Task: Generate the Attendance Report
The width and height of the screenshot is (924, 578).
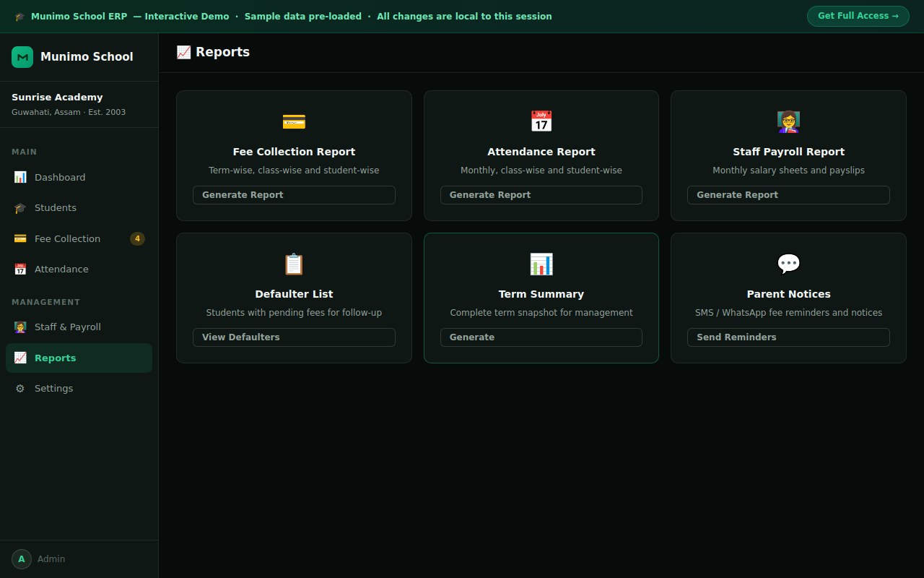Action: tap(541, 195)
